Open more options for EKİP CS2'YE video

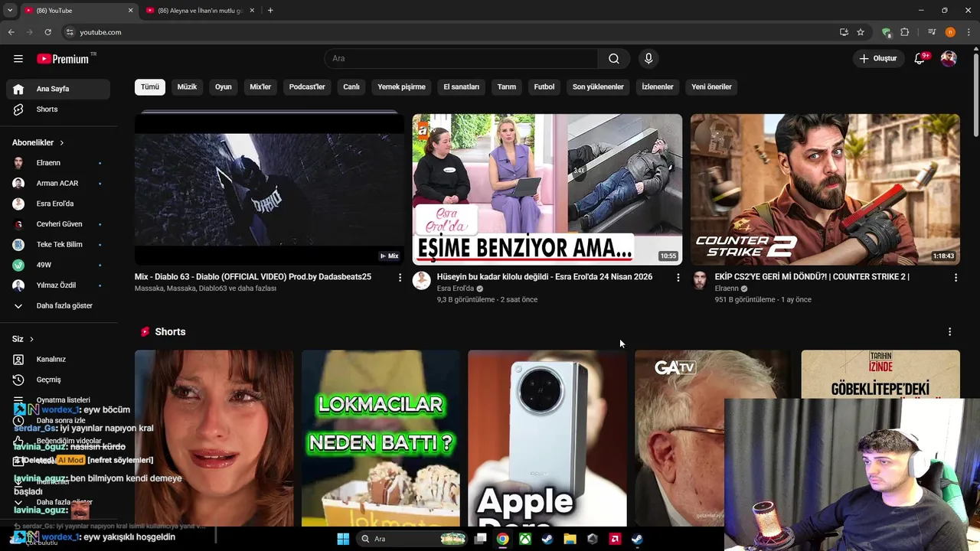955,278
